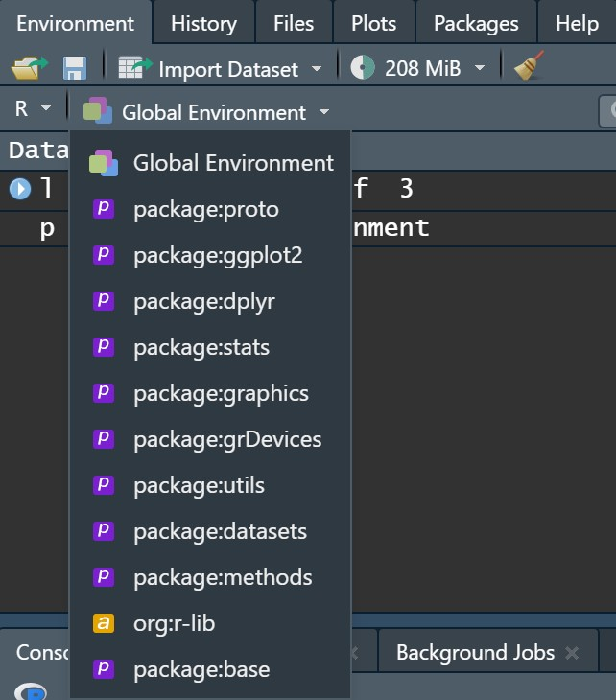Click the memory usage pie chart icon

coord(363,67)
